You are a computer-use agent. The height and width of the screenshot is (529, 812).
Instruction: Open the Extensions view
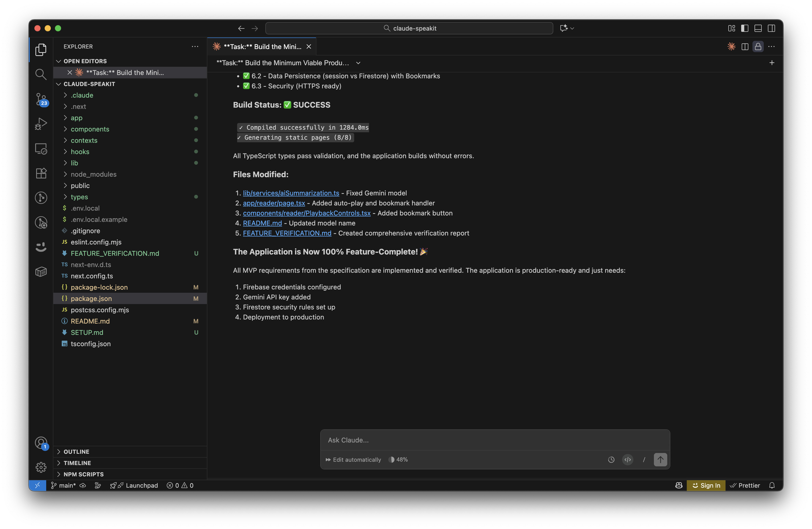click(x=41, y=173)
